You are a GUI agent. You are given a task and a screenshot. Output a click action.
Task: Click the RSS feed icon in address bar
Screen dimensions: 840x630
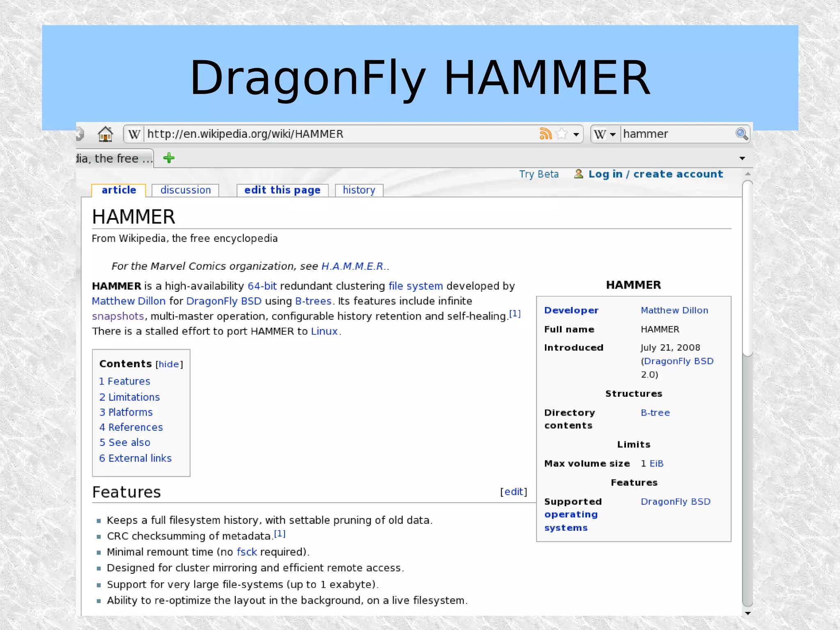(546, 134)
